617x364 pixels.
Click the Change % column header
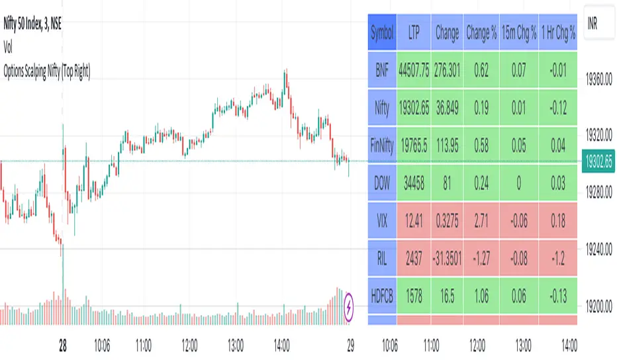[x=481, y=32]
